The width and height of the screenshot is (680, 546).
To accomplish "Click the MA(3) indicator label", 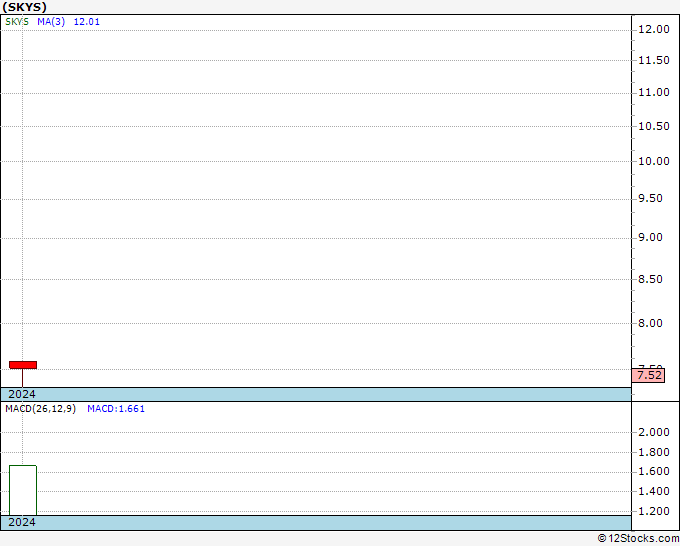I will pos(51,22).
